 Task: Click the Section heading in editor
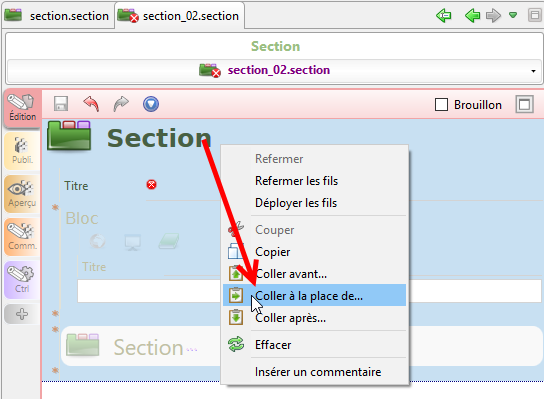[x=159, y=138]
